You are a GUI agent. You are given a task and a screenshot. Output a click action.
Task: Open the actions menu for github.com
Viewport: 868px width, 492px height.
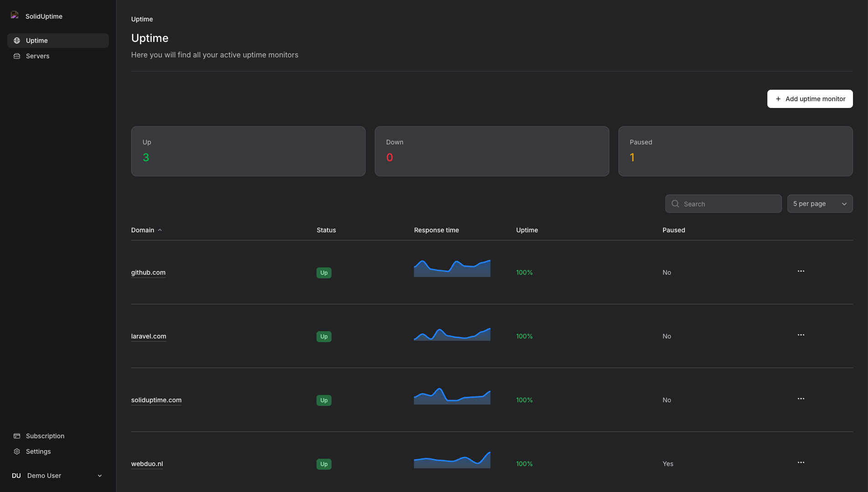click(x=801, y=271)
